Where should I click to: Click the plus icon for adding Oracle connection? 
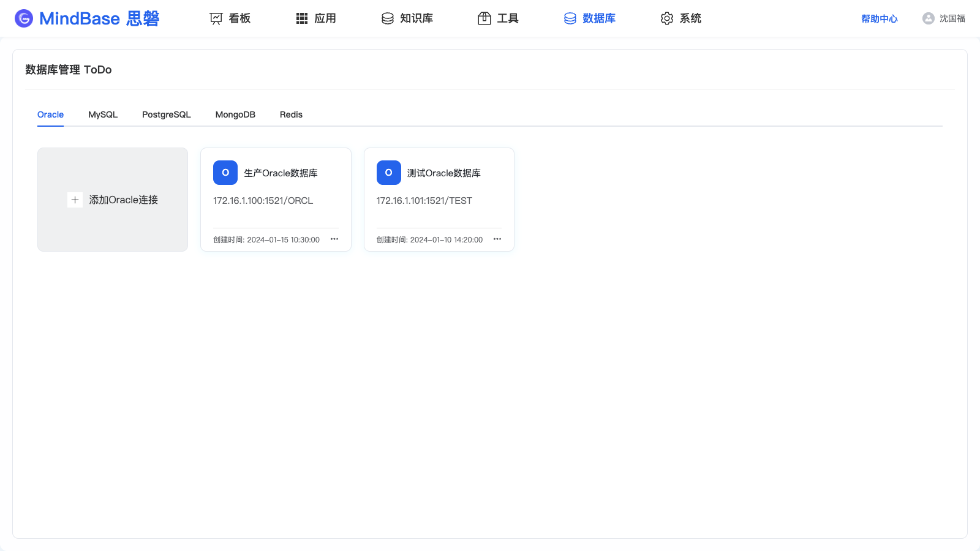pyautogui.click(x=75, y=200)
